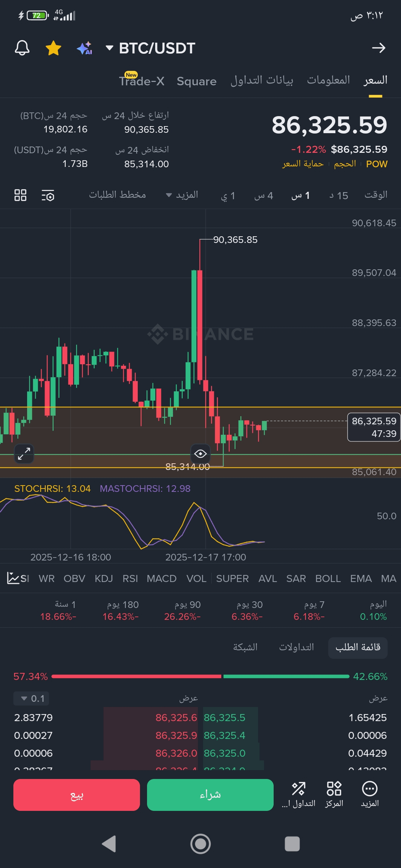Toggle the OBV indicator
The width and height of the screenshot is (401, 868).
[x=74, y=579]
